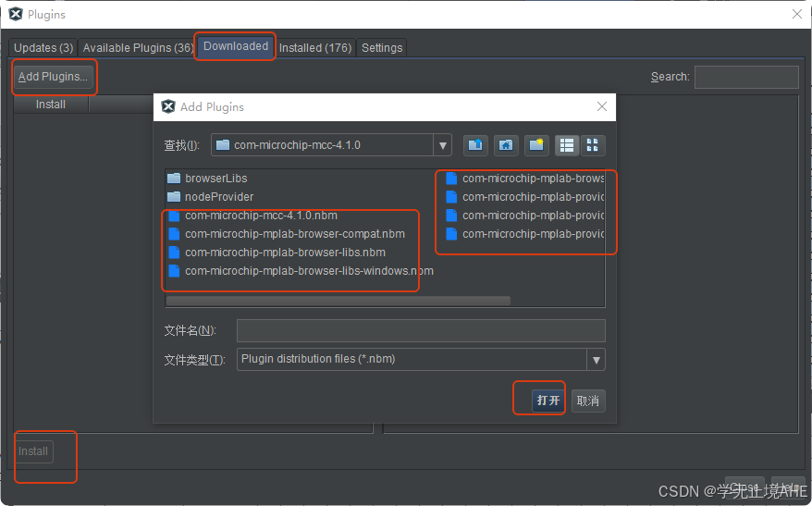Close the Plugins window
The image size is (812, 506).
point(797,15)
